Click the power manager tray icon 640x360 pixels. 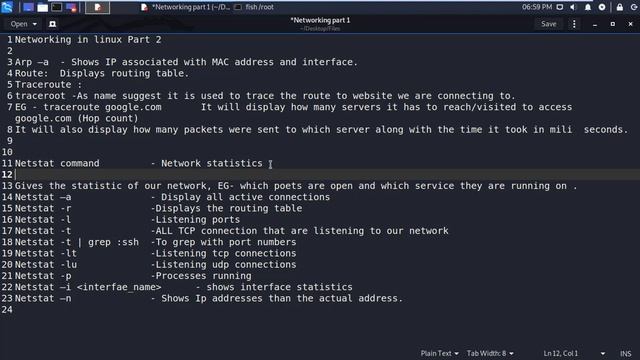point(602,7)
